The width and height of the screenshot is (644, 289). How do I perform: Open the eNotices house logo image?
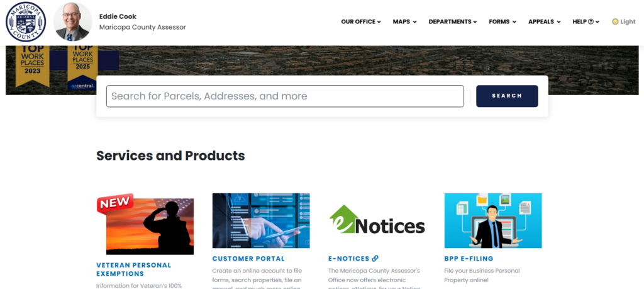tap(377, 220)
